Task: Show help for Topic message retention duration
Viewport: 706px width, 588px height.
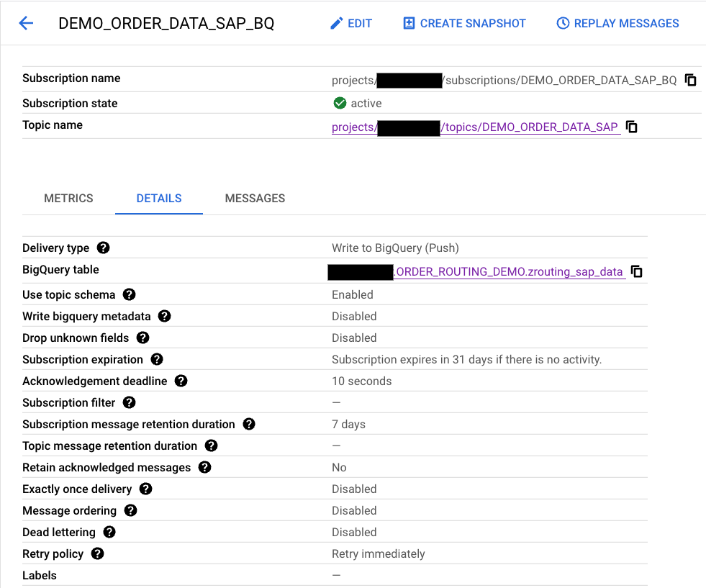Action: 211,445
